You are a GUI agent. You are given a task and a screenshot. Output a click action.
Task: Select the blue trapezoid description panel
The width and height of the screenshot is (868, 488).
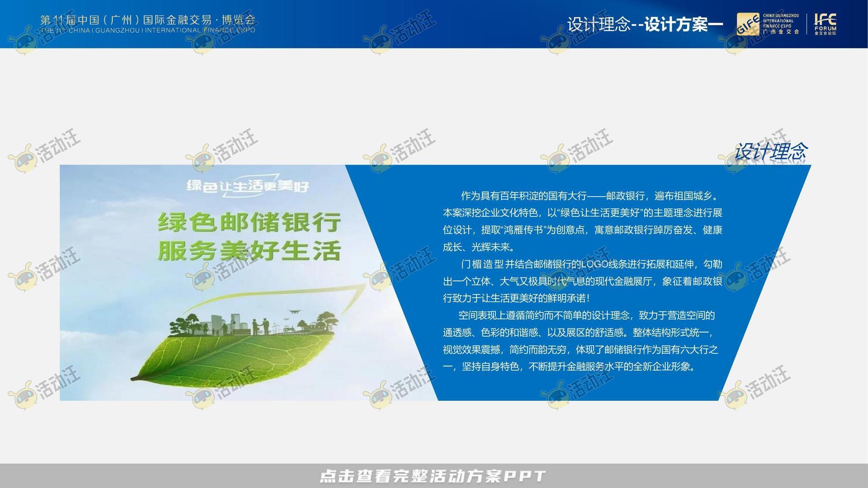click(x=579, y=282)
